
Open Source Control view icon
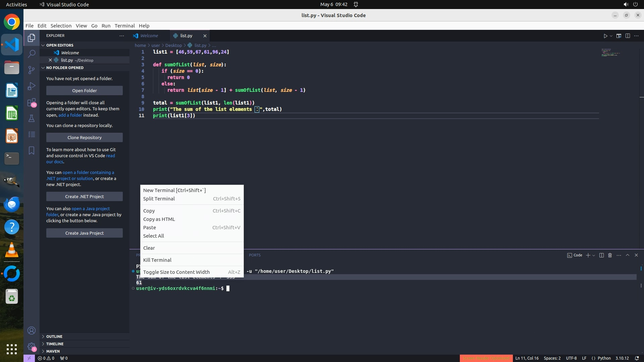click(x=32, y=70)
